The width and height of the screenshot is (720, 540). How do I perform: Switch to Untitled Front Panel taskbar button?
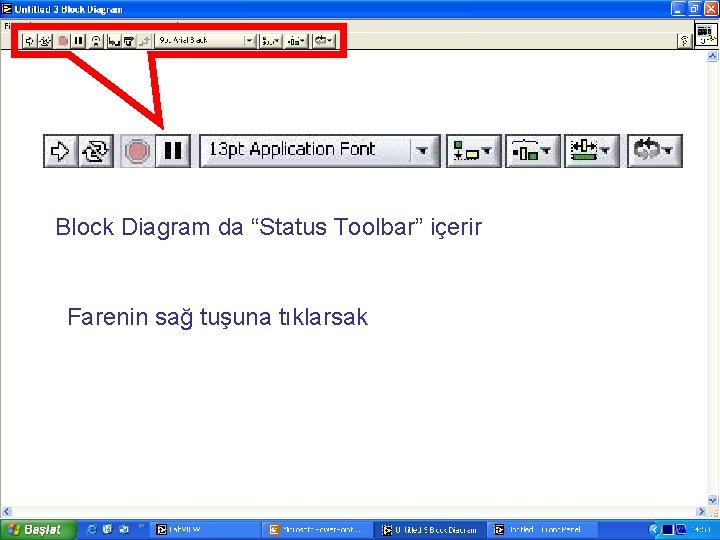click(x=542, y=530)
